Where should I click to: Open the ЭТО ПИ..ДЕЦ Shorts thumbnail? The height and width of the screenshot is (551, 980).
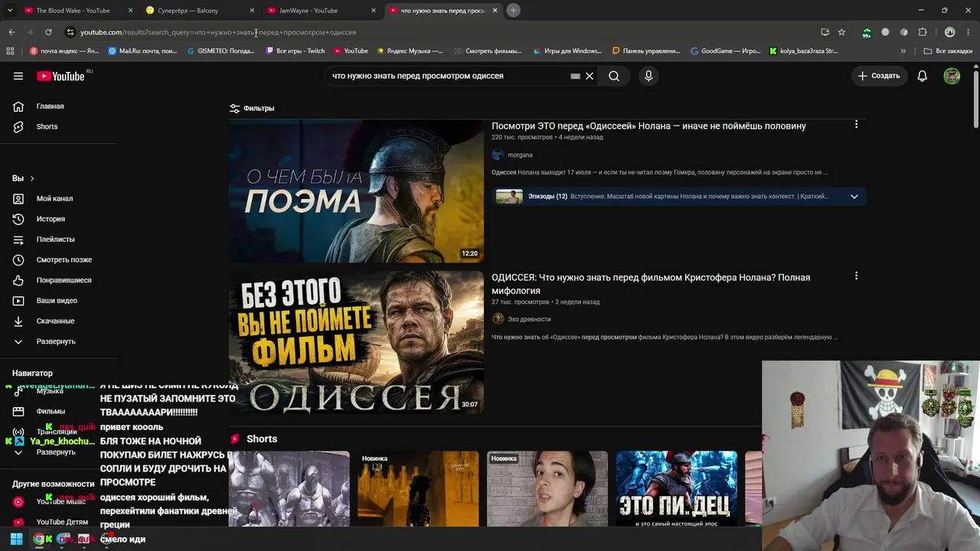coord(677,488)
